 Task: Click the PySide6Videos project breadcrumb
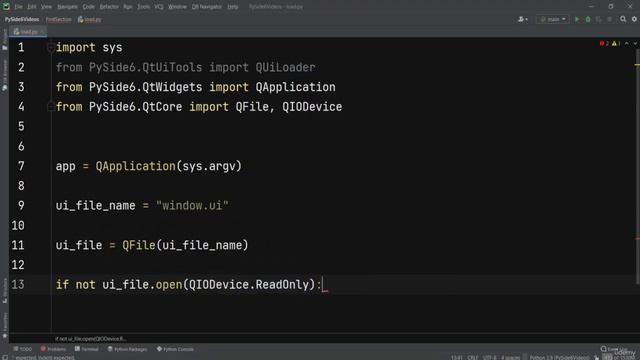point(22,19)
